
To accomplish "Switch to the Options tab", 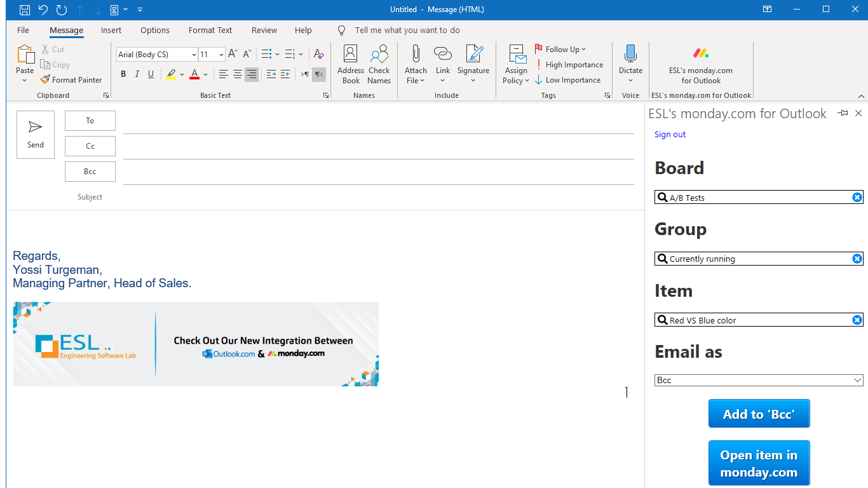I will tap(155, 30).
